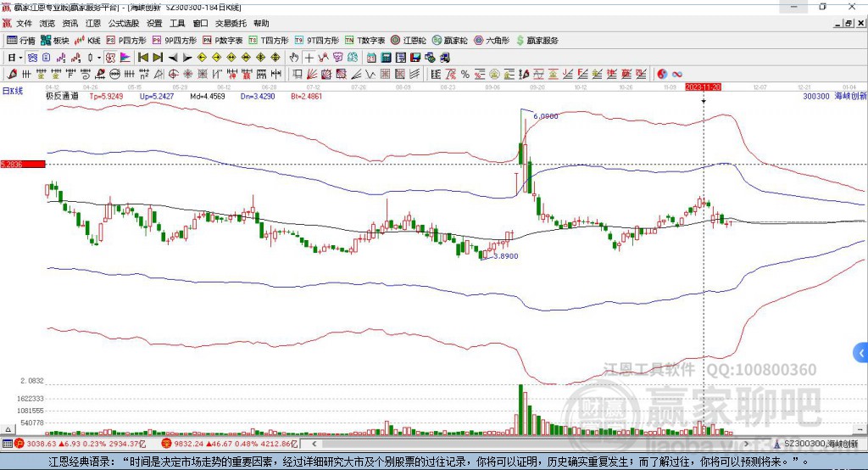Open the 资讯 menu

click(70, 23)
